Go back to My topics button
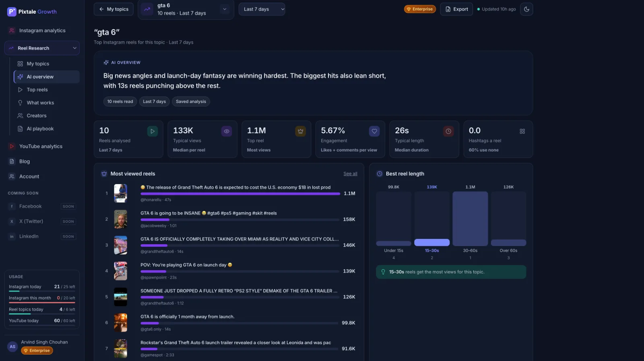 114,9
